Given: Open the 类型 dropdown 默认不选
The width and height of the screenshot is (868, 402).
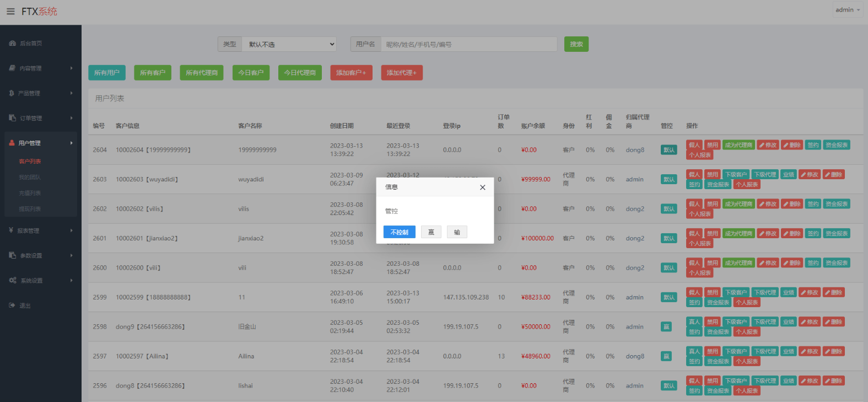Looking at the screenshot, I should (289, 44).
